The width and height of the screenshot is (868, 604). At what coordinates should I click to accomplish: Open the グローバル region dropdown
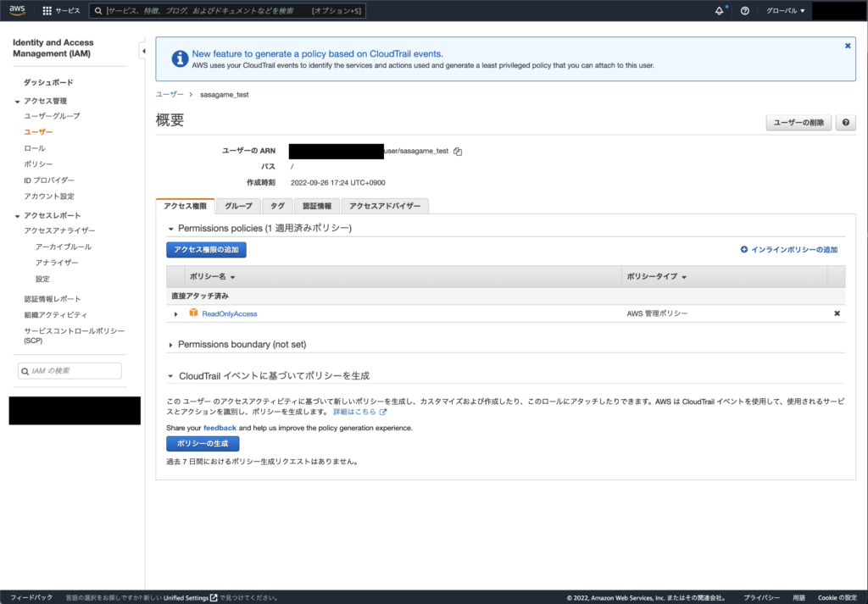[785, 11]
